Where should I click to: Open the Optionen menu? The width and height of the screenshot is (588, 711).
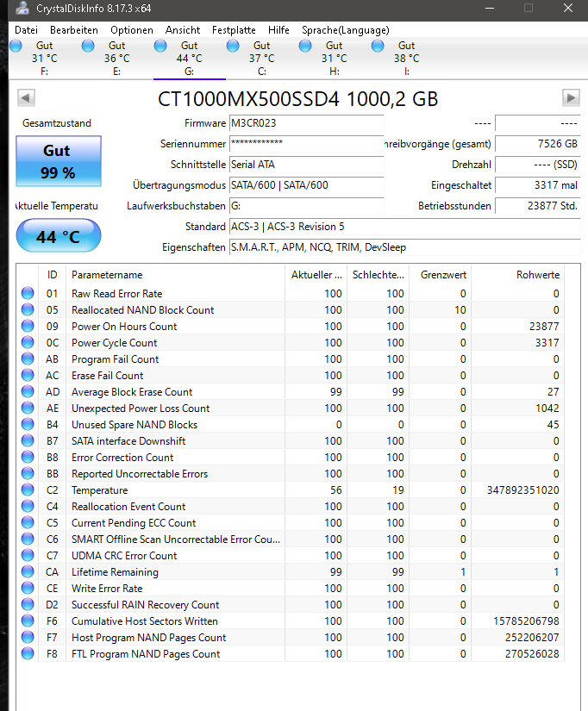point(132,30)
